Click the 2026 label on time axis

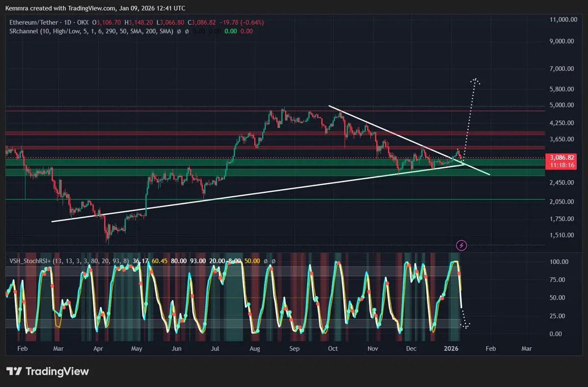point(451,348)
